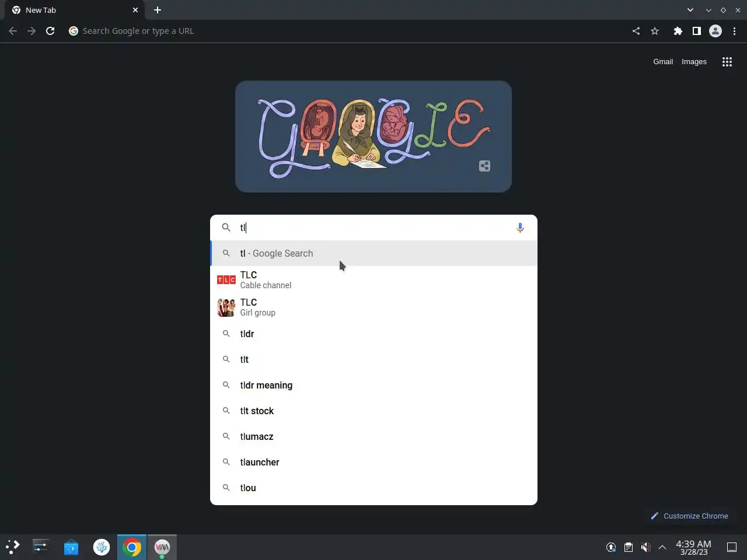Open Chrome three-dot menu
Image resolution: width=747 pixels, height=560 pixels.
[x=734, y=31]
